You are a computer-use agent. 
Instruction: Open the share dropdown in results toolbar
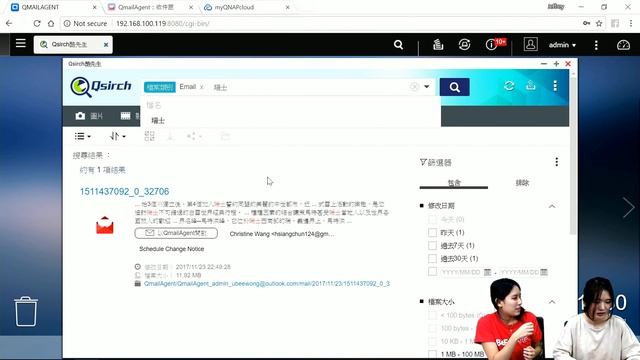[x=194, y=136]
